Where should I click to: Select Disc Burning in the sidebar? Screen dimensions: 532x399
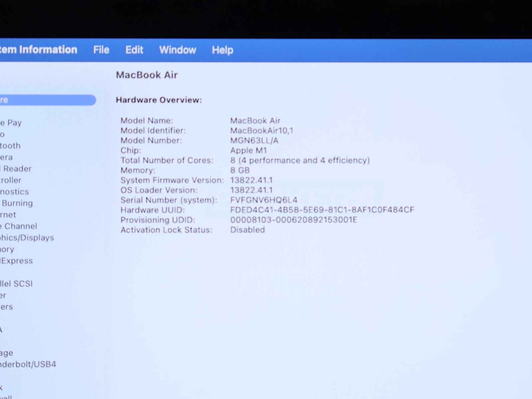(17, 203)
